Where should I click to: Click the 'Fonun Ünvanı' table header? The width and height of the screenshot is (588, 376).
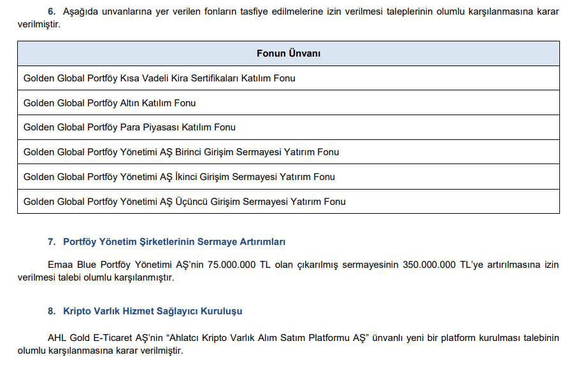(289, 53)
